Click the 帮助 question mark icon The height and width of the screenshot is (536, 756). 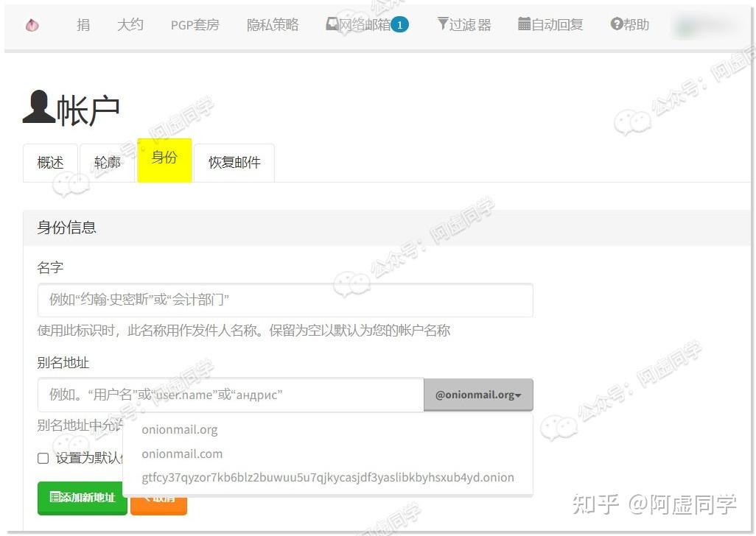coord(615,23)
